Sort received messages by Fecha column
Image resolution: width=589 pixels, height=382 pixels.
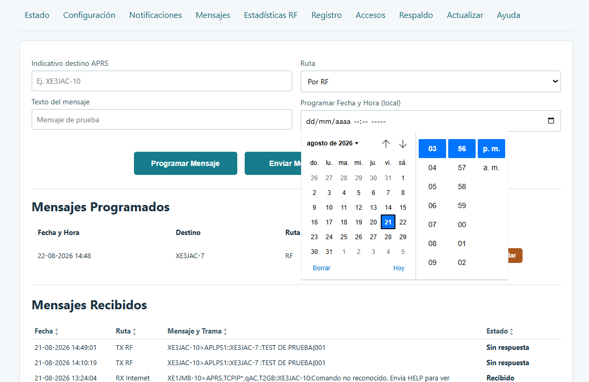(x=46, y=331)
